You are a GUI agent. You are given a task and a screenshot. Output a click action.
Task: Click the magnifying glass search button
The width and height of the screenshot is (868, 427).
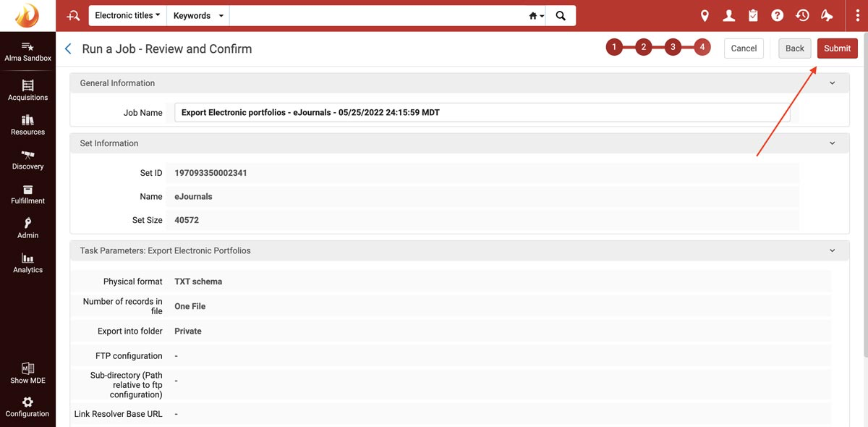[x=561, y=15]
